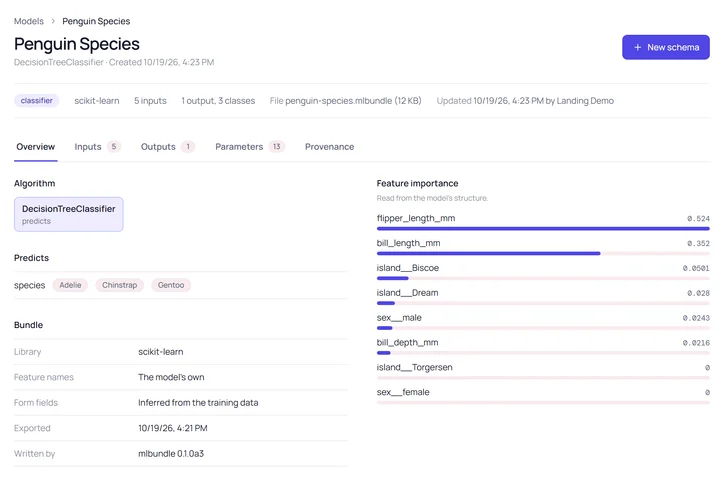Screen dimensions: 720x497
Task: Open the Provenance tab
Action: pos(329,147)
